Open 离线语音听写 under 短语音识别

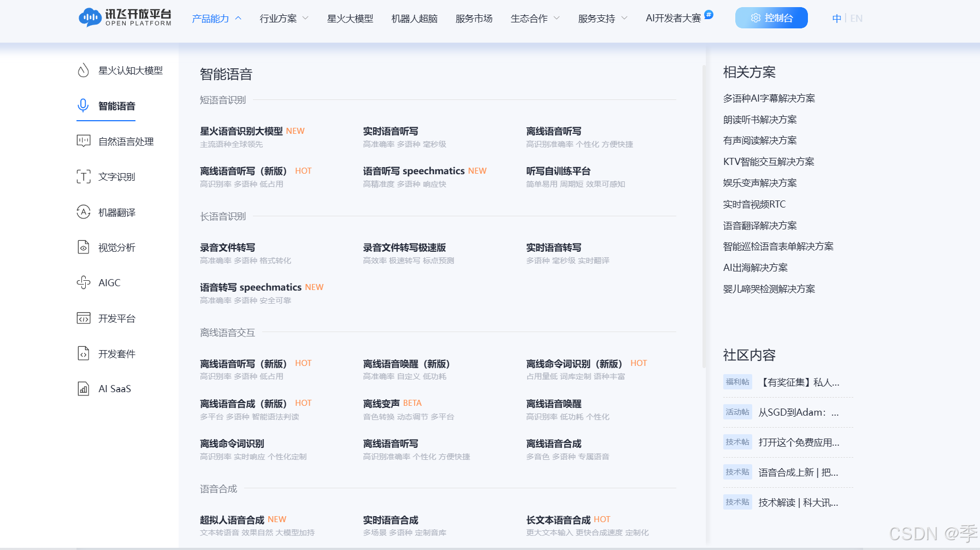point(554,131)
